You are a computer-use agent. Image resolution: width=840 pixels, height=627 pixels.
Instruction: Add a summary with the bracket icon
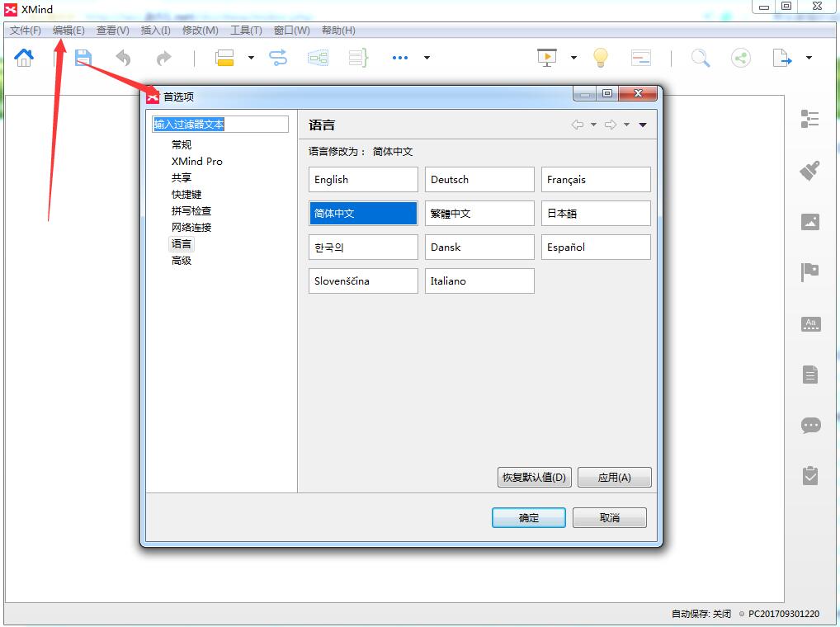pos(358,57)
